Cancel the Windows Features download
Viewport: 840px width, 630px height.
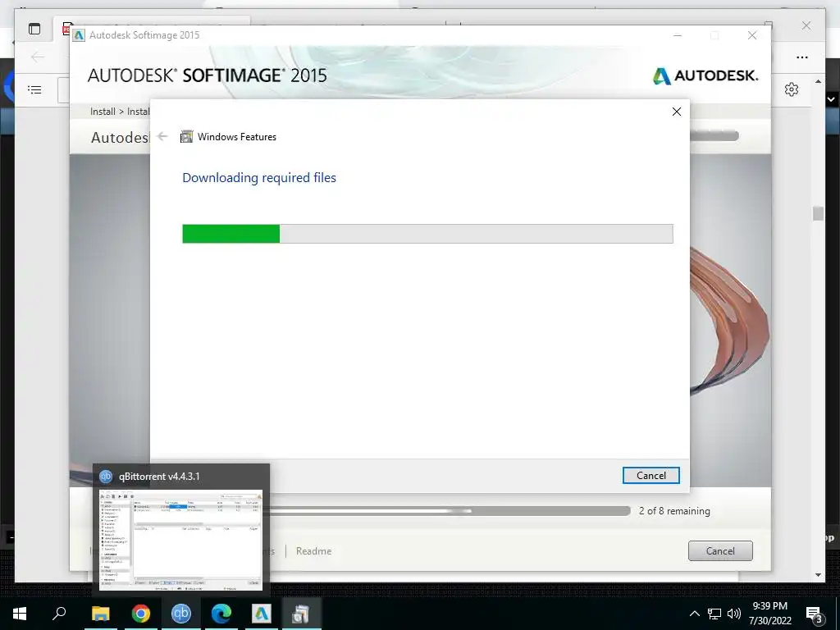tap(651, 475)
